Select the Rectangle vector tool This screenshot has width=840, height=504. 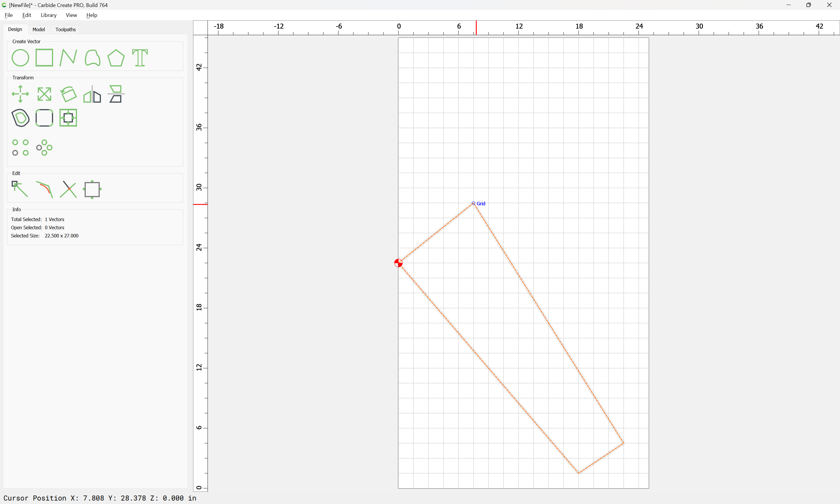point(44,58)
